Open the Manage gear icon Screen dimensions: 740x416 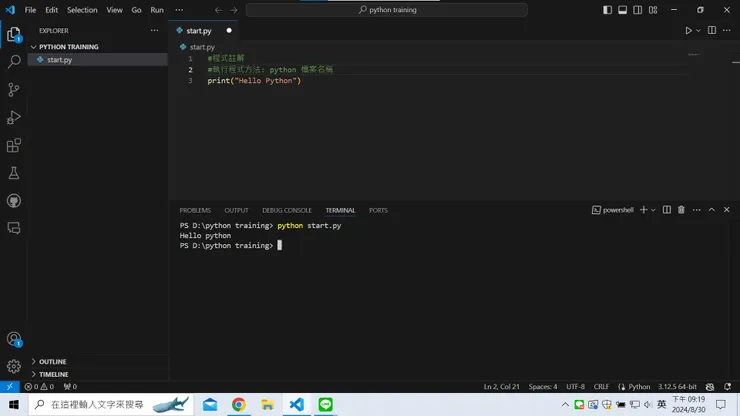14,366
